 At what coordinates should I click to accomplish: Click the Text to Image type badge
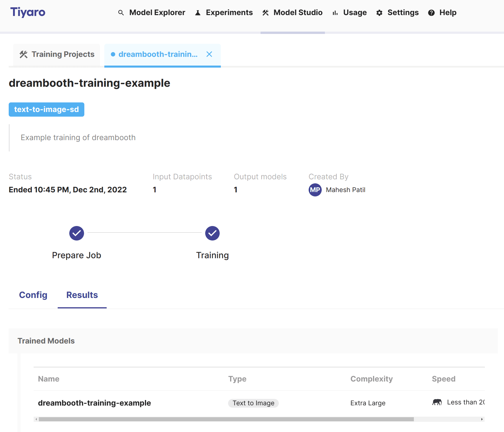(x=253, y=403)
